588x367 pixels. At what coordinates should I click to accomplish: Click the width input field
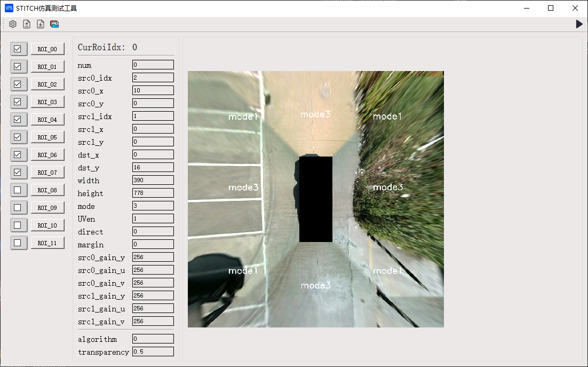(153, 180)
